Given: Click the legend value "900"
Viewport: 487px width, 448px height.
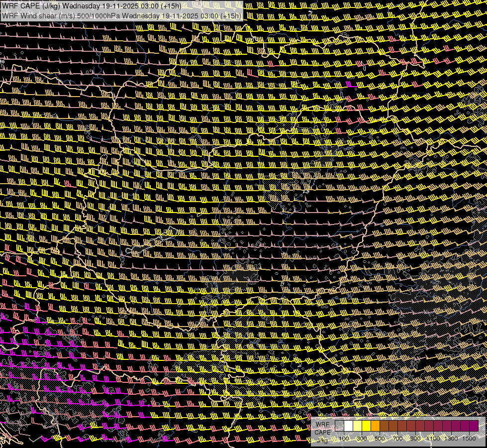Looking at the screenshot, I should [x=415, y=439].
